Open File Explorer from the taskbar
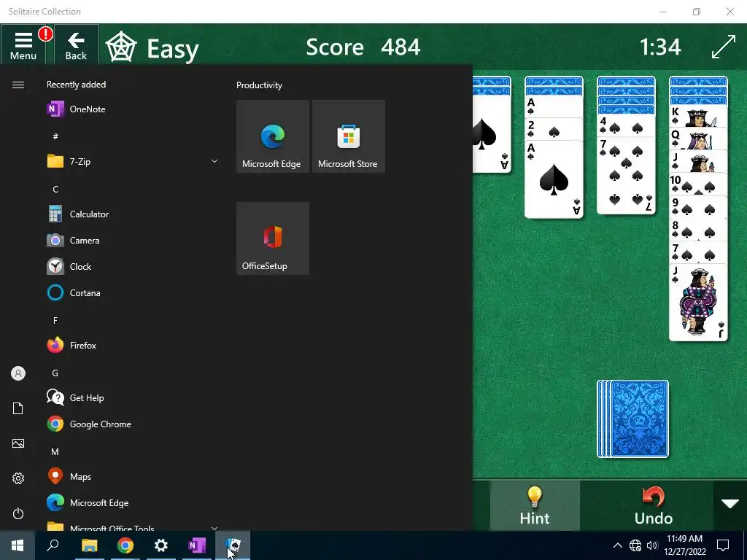Screen dimensions: 747x560 point(89,545)
